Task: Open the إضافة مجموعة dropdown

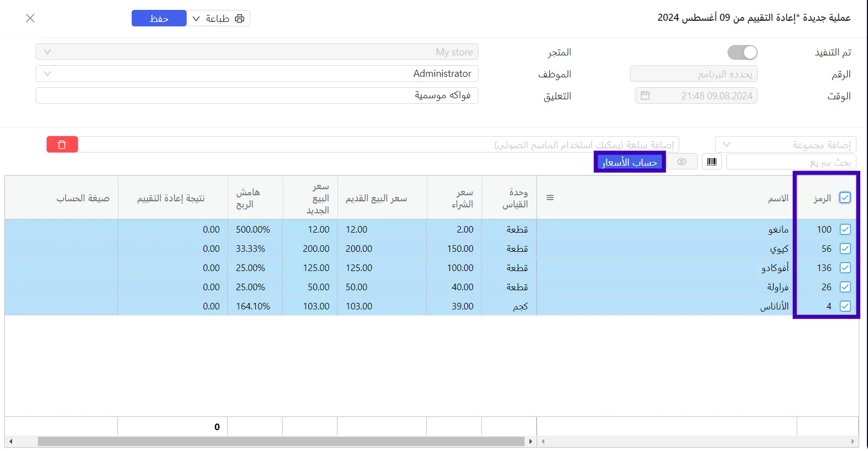Action: [785, 144]
